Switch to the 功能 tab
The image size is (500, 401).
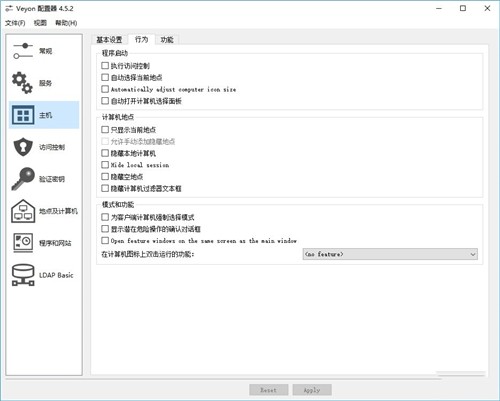[x=167, y=40]
